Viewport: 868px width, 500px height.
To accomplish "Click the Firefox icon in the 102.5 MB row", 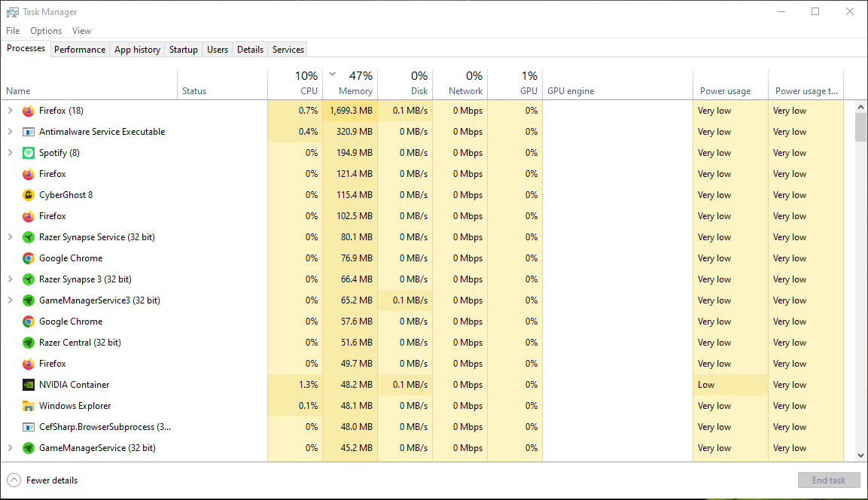I will point(29,216).
